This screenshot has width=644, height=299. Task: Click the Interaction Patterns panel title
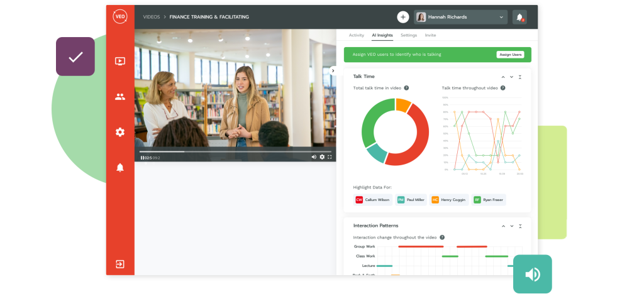pyautogui.click(x=376, y=226)
